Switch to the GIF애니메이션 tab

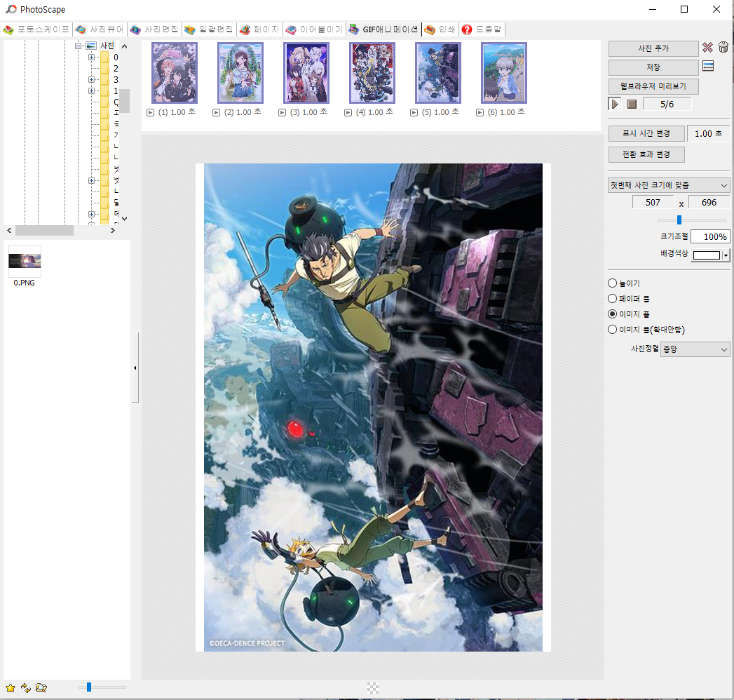click(384, 29)
